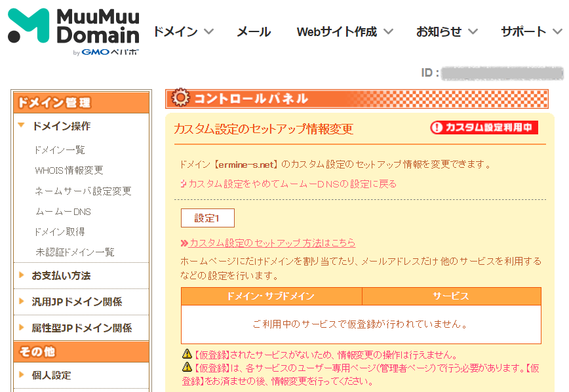The width and height of the screenshot is (569, 392).
Task: Click the ご利用中のサービスで仮登録が行われていません message
Action: [361, 324]
